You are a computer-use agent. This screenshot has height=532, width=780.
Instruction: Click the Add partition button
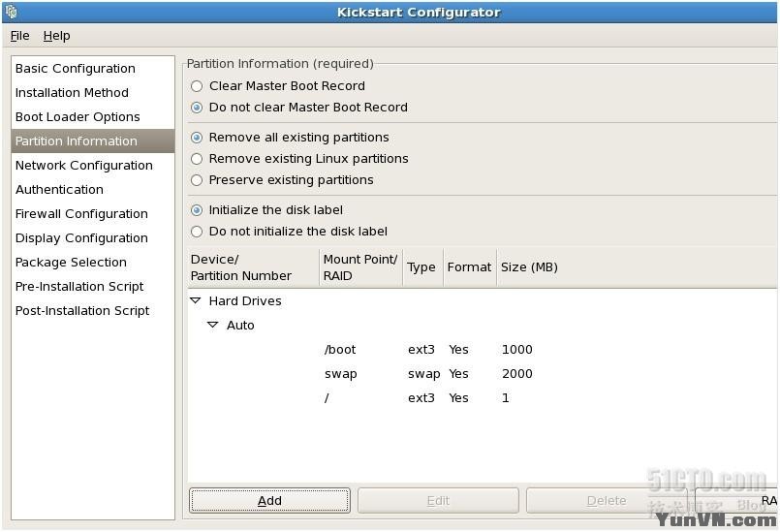[269, 500]
